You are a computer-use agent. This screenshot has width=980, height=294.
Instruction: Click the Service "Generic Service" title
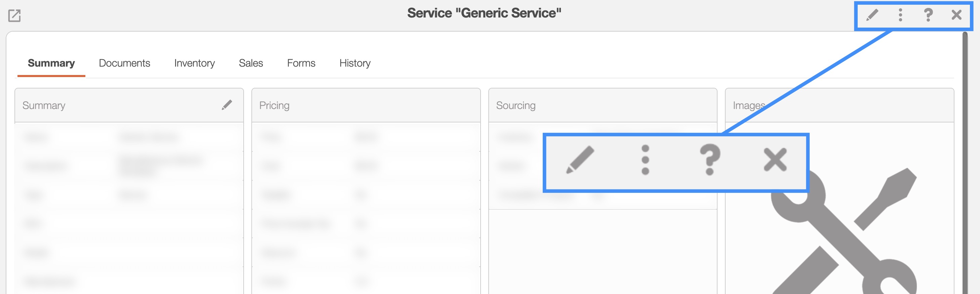pos(484,13)
